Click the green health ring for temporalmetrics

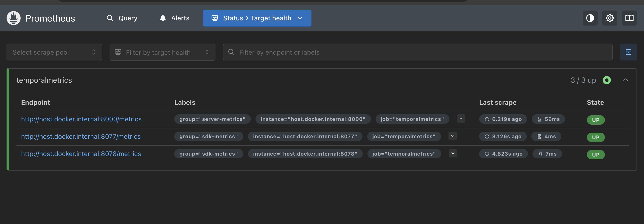[x=607, y=80]
